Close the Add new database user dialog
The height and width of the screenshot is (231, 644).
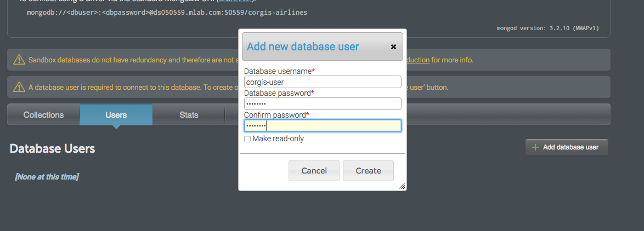tap(393, 47)
